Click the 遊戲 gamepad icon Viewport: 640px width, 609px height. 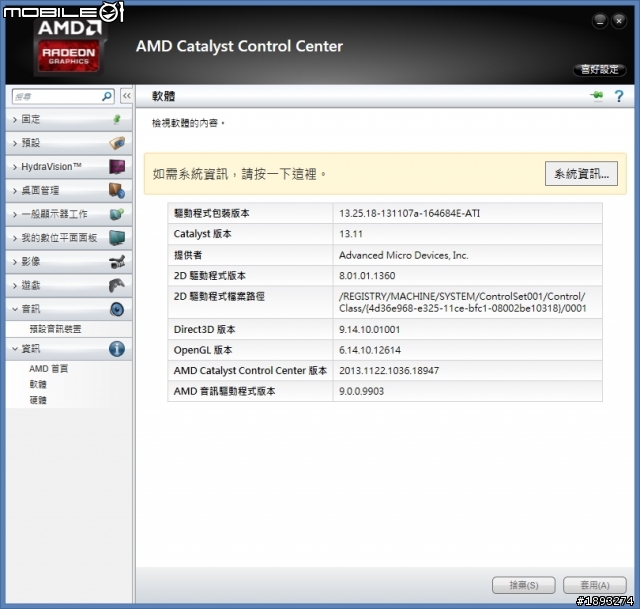click(x=117, y=285)
